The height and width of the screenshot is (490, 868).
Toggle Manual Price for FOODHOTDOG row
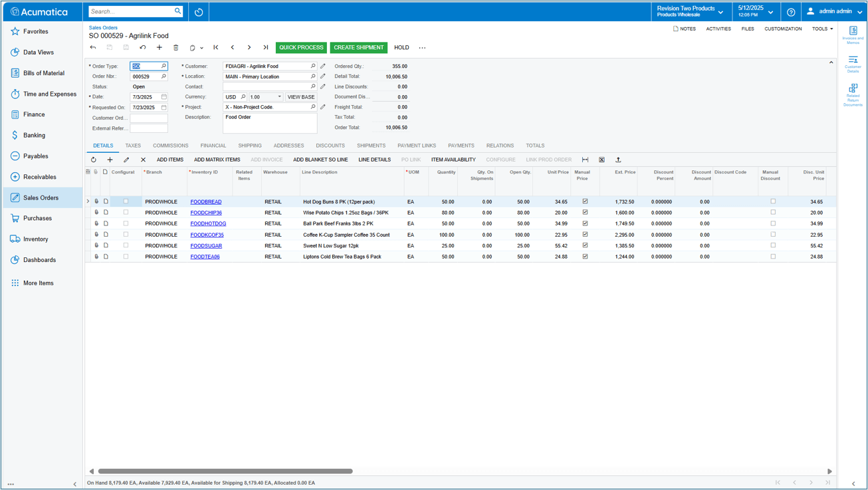tap(585, 223)
